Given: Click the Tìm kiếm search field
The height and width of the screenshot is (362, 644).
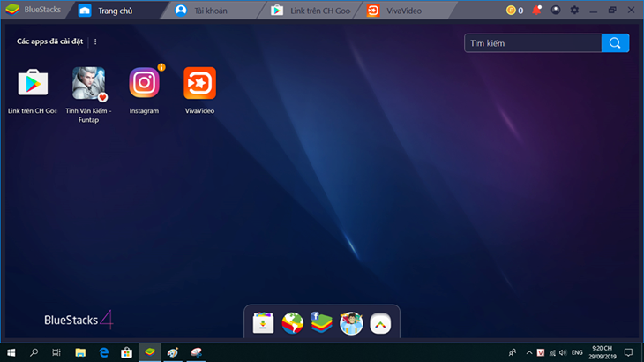Looking at the screenshot, I should [x=533, y=43].
